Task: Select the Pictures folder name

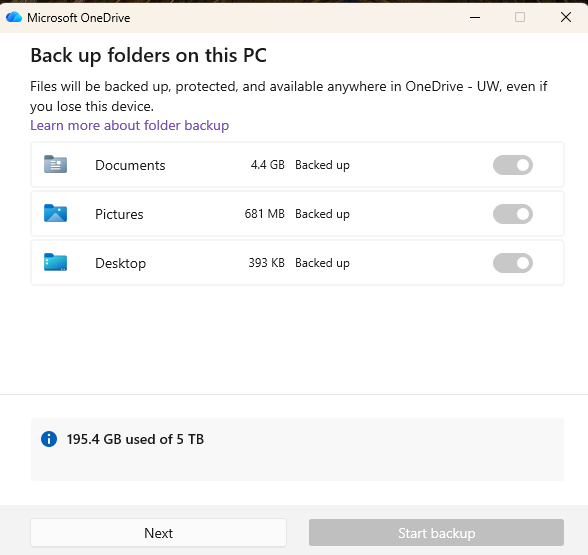Action: (119, 214)
